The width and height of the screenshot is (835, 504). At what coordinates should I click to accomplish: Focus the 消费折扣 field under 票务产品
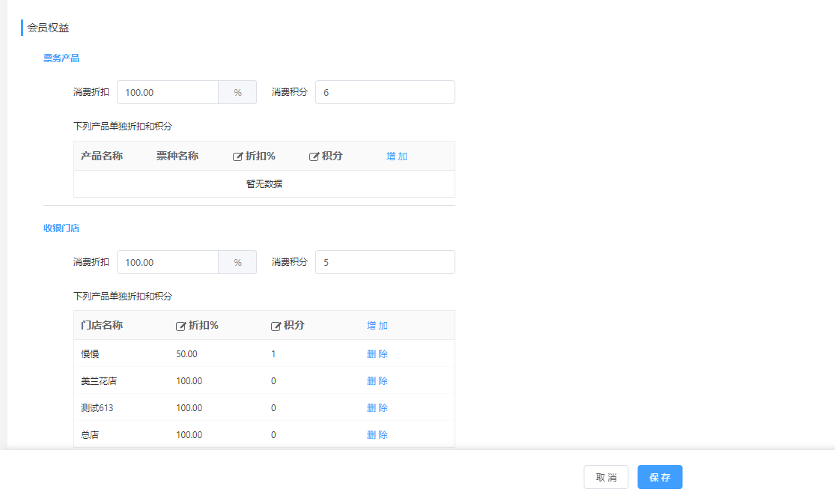click(x=168, y=92)
